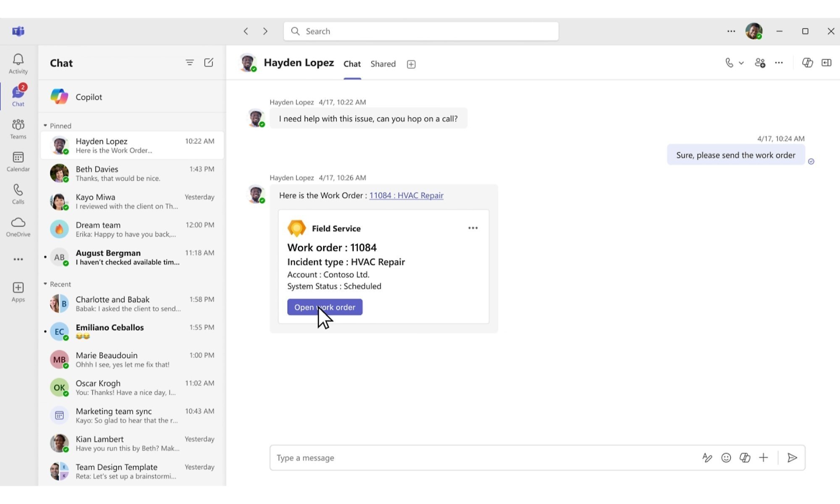Image resolution: width=840 pixels, height=504 pixels.
Task: Add people to the chat
Action: pos(760,63)
